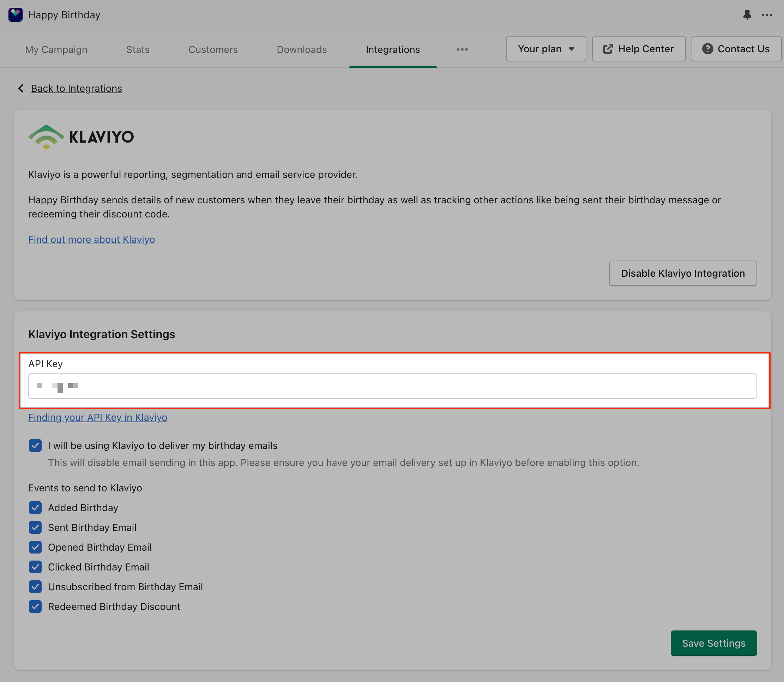Click the Klaviyo Integration Settings heading
The width and height of the screenshot is (784, 682).
[102, 334]
